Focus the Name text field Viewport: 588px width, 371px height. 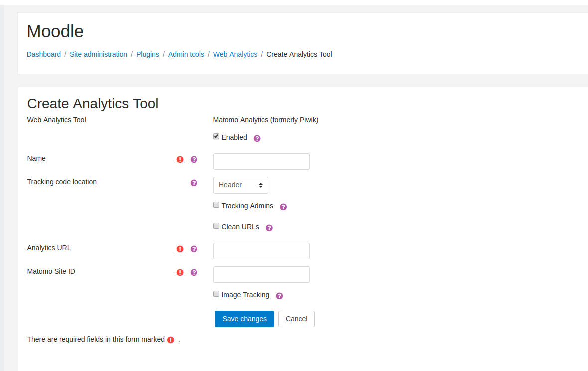[x=261, y=161]
